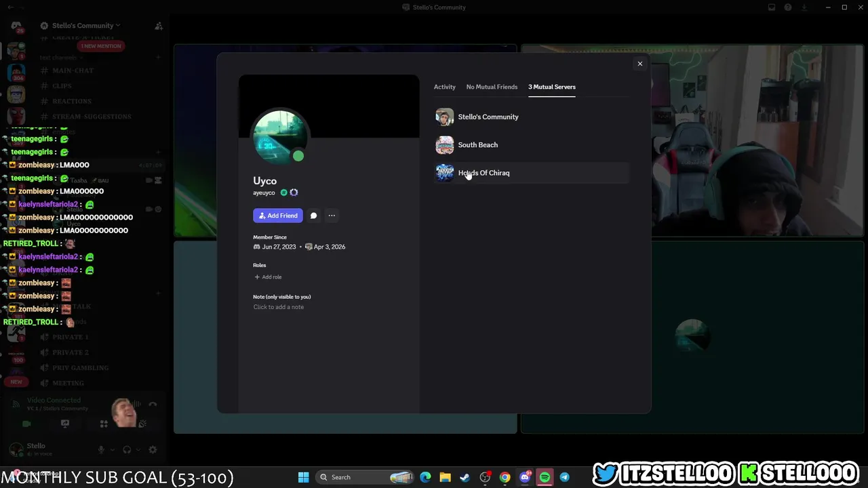This screenshot has width=868, height=488.
Task: Open Stello's Community mutual server
Action: [532, 117]
